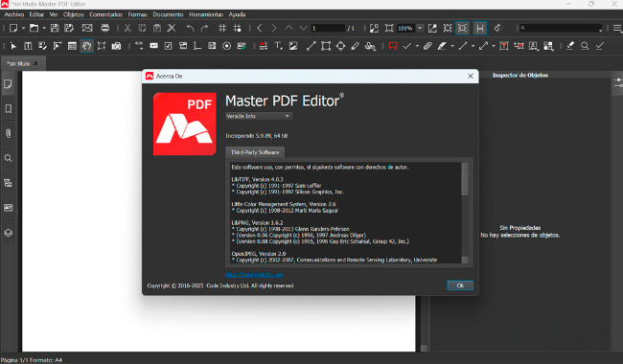Open the Archivo menu
623x364 pixels.
14,14
